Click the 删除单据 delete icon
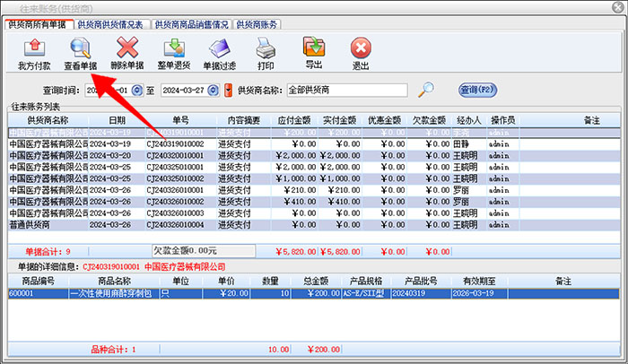This screenshot has width=628, height=364. coord(127,53)
